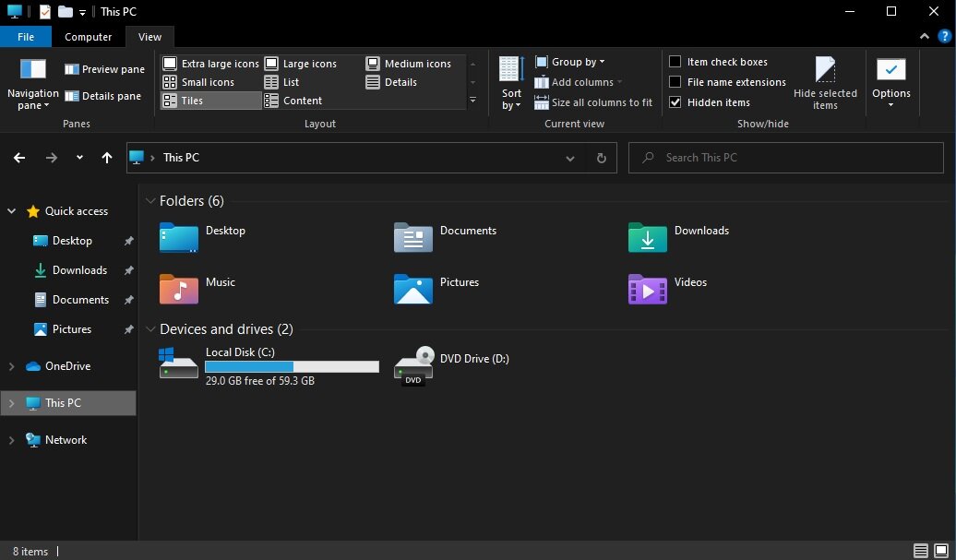The width and height of the screenshot is (956, 560).
Task: Toggle the Details pane
Action: coord(103,96)
